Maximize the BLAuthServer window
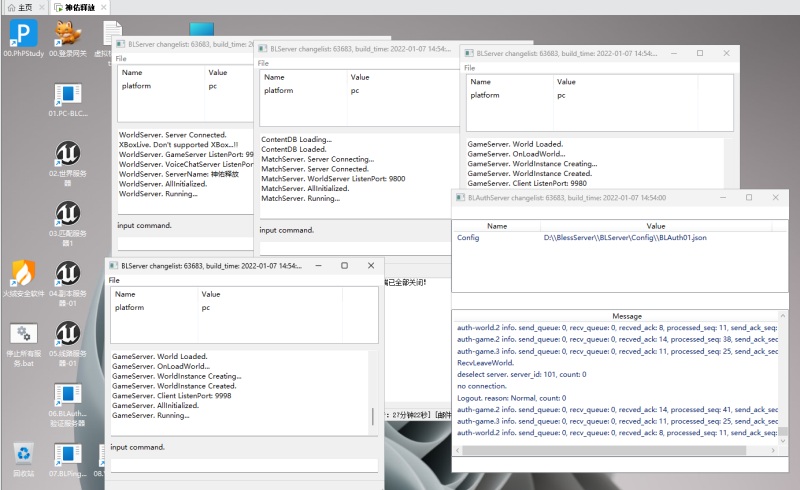Screen dimensions: 800x490 (749, 198)
